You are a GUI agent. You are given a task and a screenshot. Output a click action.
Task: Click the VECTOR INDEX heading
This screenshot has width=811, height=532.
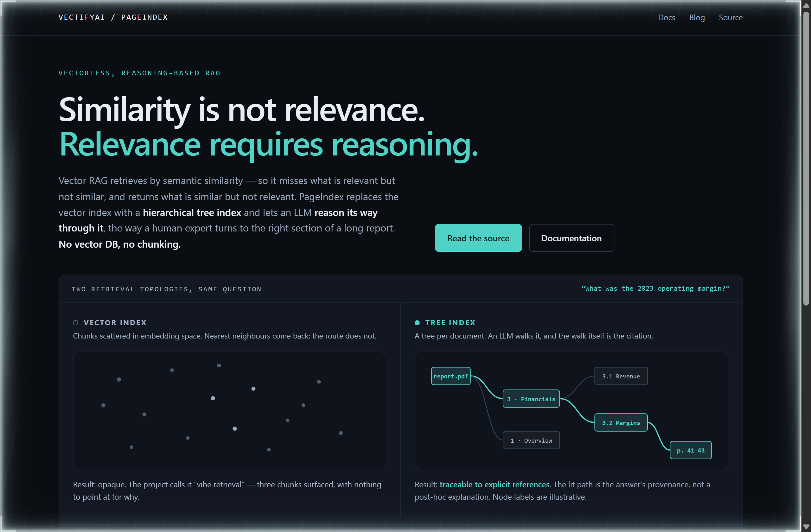(115, 323)
